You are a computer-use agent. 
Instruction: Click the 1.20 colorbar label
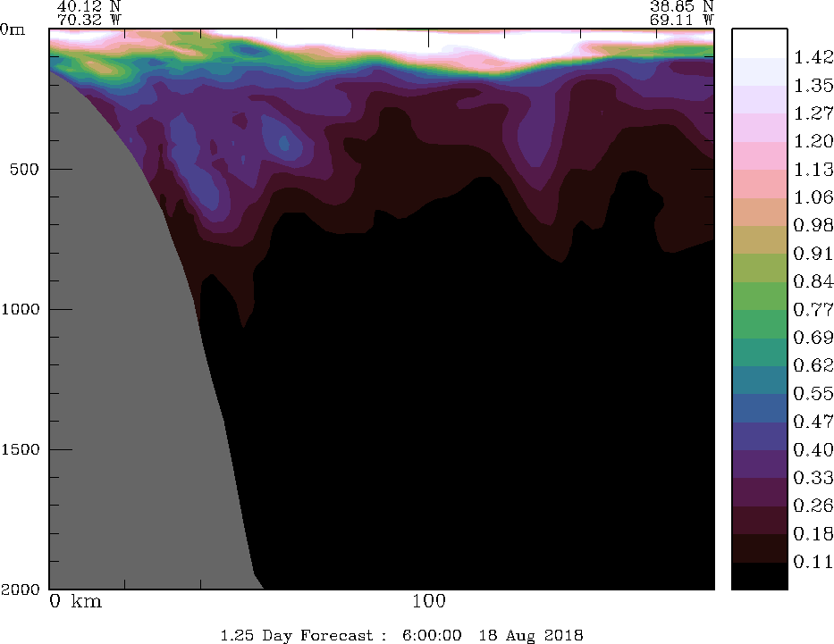click(x=813, y=141)
